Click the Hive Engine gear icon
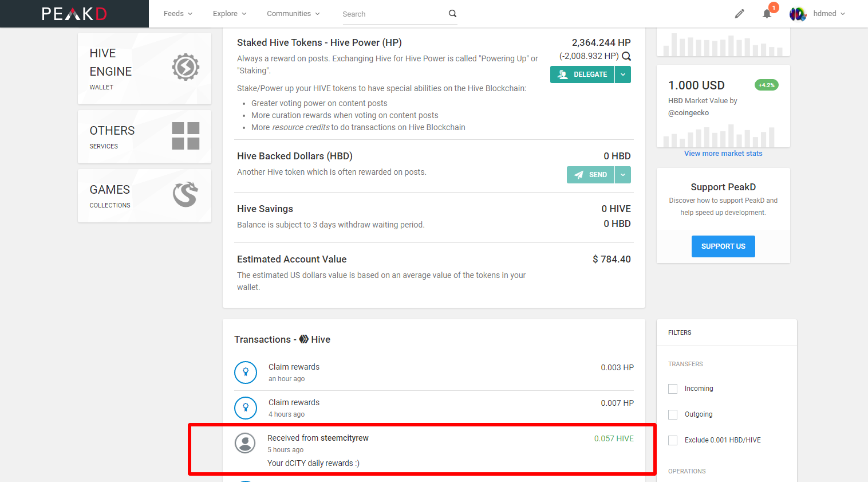The width and height of the screenshot is (868, 482). (186, 68)
